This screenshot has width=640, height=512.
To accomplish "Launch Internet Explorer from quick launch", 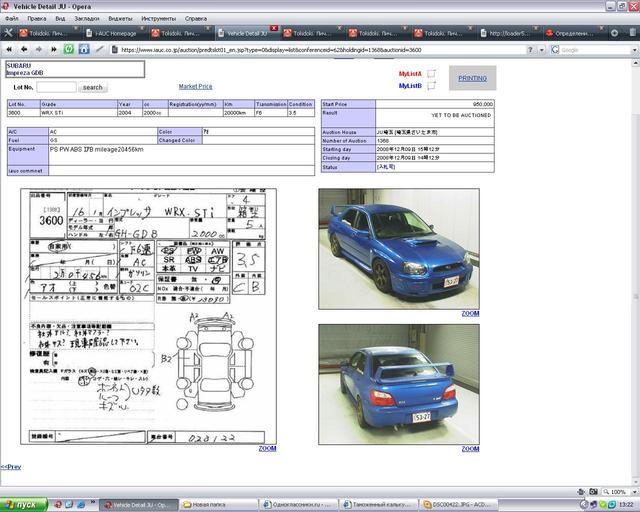I will click(x=81, y=505).
